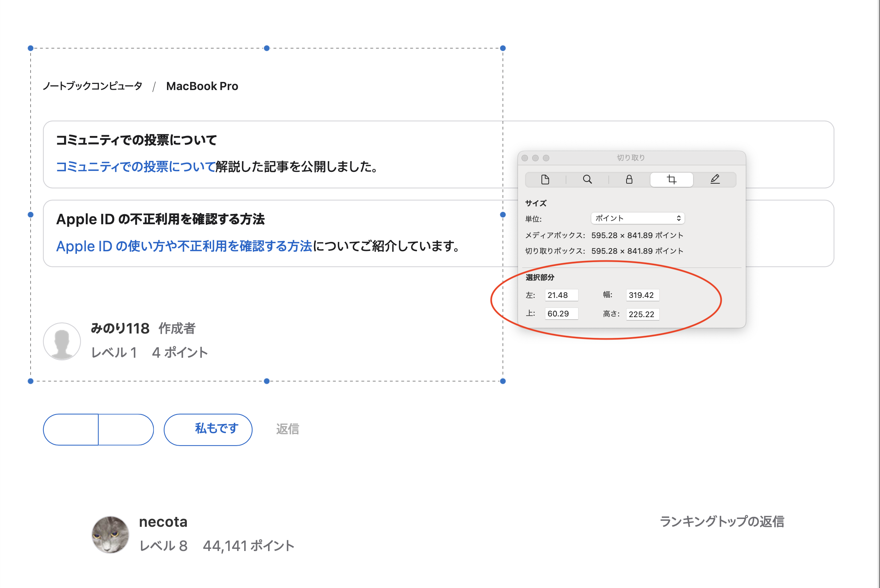The image size is (880, 588).
Task: Open the encryption (lock) inspector tab
Action: tap(629, 180)
